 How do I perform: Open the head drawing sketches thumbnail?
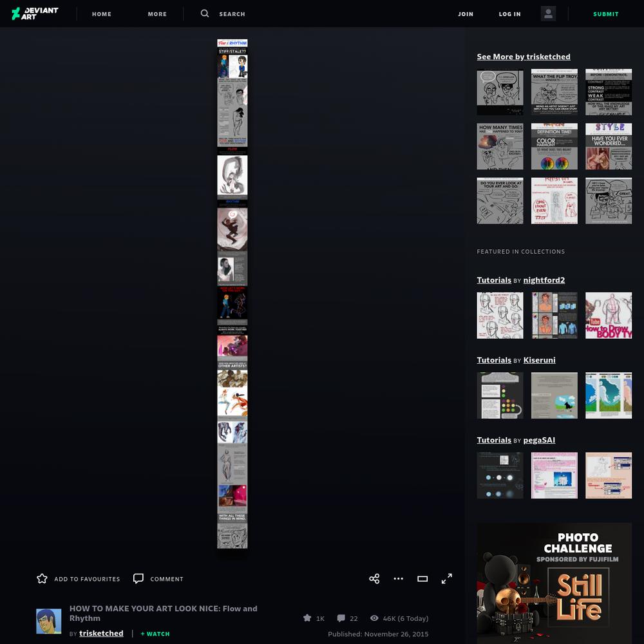click(x=500, y=316)
